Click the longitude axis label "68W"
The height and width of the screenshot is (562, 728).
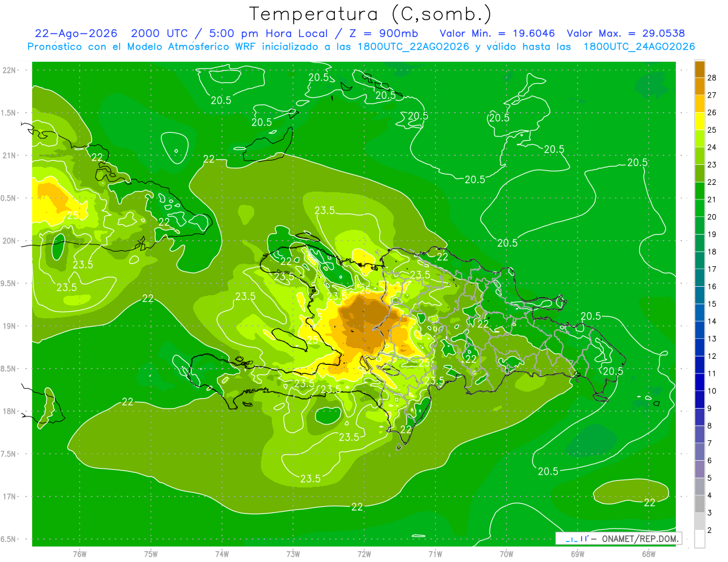coord(649,554)
